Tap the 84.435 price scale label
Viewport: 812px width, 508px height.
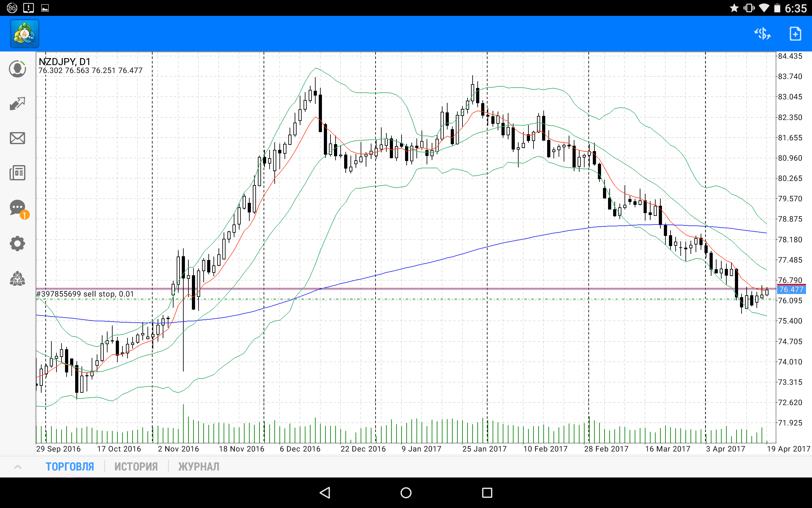(790, 56)
